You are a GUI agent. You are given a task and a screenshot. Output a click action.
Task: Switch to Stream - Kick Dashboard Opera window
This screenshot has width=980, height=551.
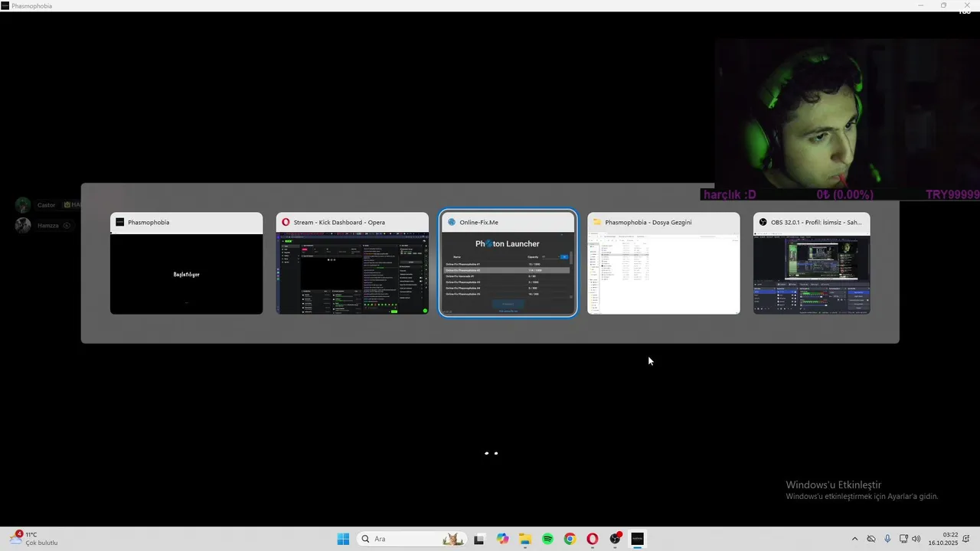352,263
